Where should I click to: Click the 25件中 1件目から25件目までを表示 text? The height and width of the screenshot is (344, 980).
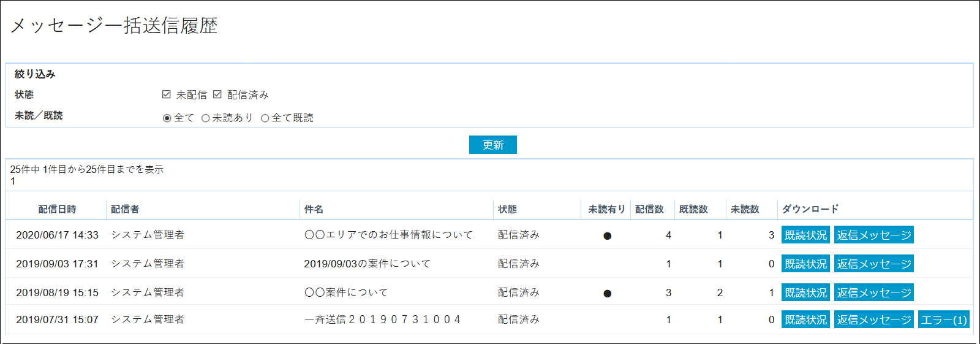[x=86, y=169]
